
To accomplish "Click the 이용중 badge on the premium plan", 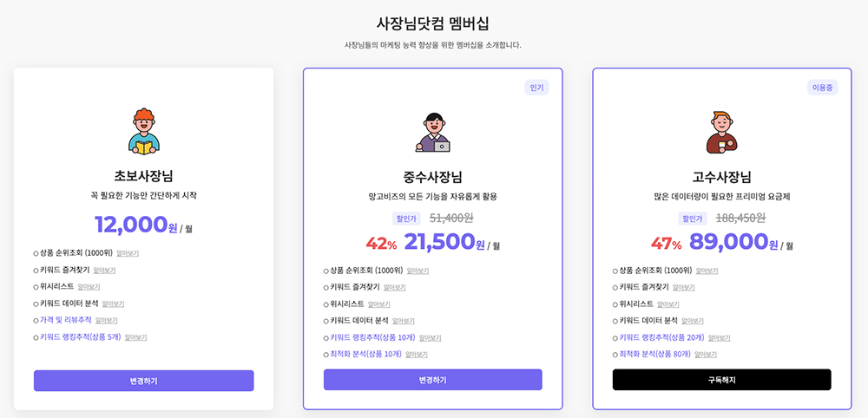I will point(822,88).
